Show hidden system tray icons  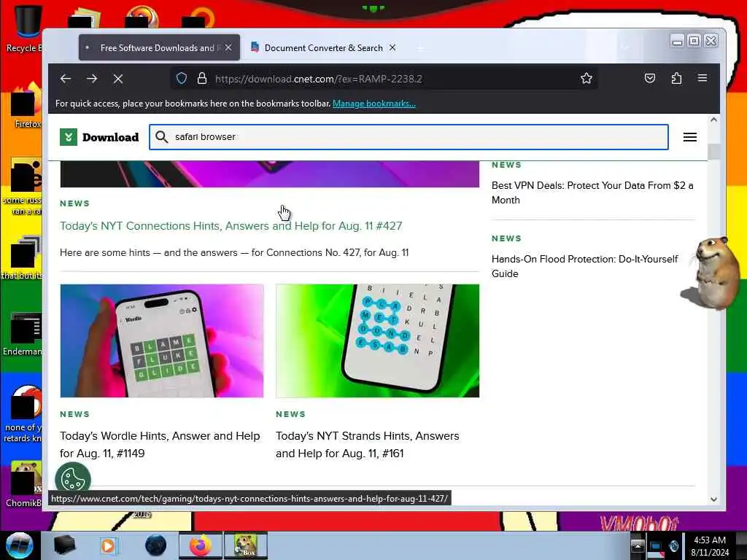click(x=638, y=545)
